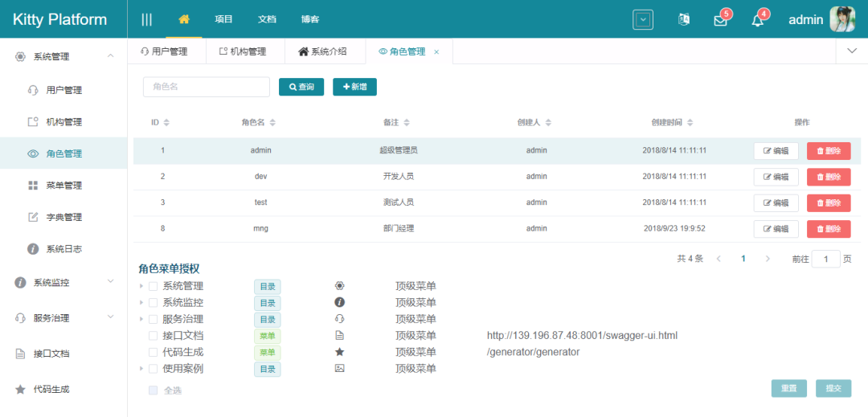Screen dimensions: 868x417
Task: Expand 系统监控 in the left sidebar
Action: (63, 283)
